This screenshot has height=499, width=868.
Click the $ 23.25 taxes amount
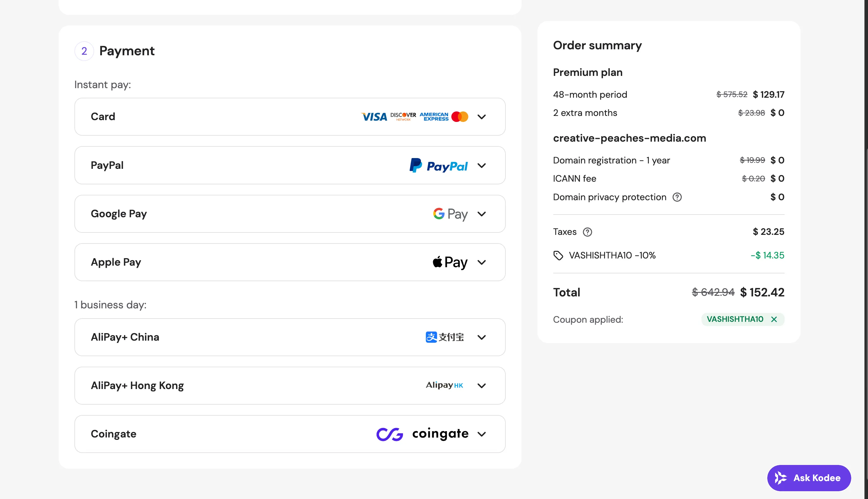768,232
